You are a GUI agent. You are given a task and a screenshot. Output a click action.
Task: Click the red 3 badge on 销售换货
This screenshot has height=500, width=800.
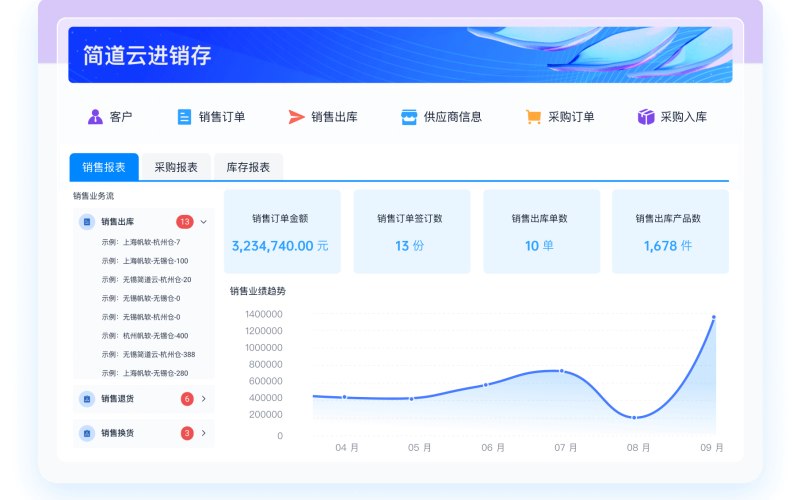(x=187, y=433)
